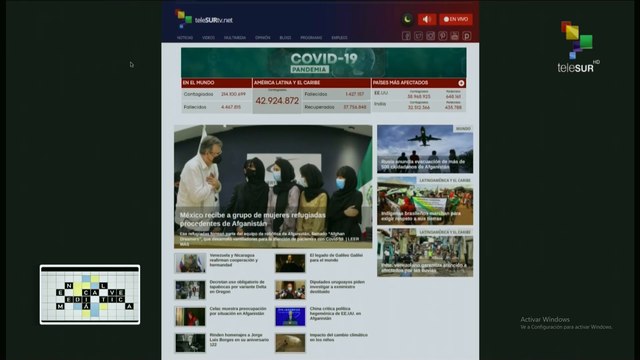Click the Diputados uruguayos story thumbnail
Image resolution: width=640 pixels, height=360 pixels.
[290, 290]
